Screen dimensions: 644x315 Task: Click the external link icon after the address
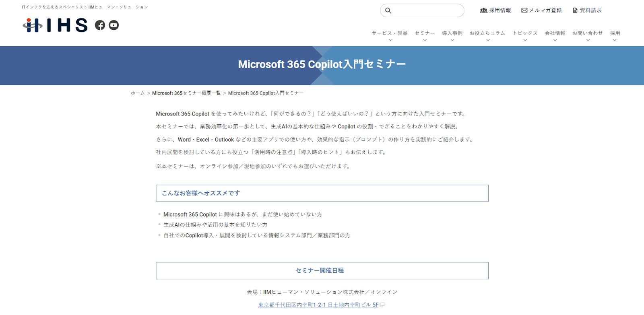[x=382, y=305]
